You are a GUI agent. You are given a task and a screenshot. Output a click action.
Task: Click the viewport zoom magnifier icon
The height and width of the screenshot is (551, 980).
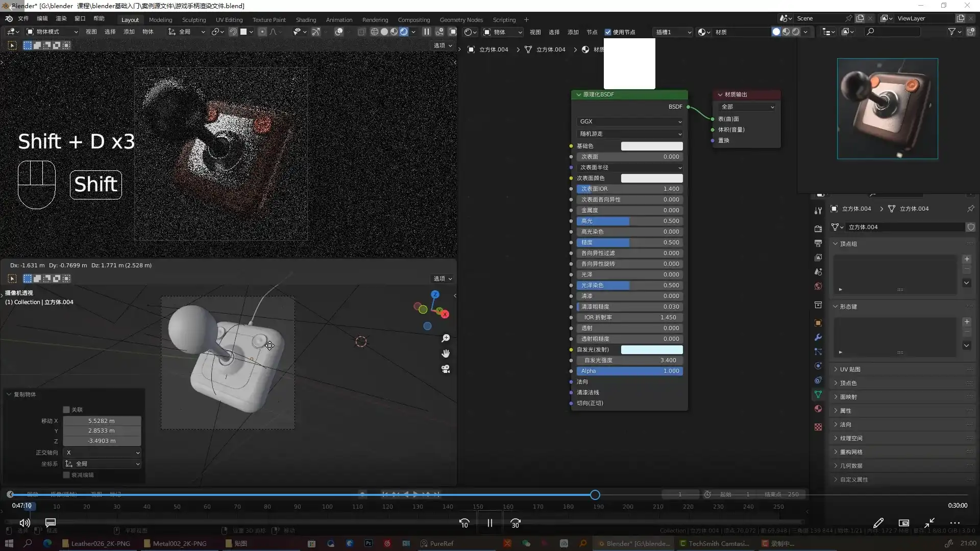click(x=446, y=338)
